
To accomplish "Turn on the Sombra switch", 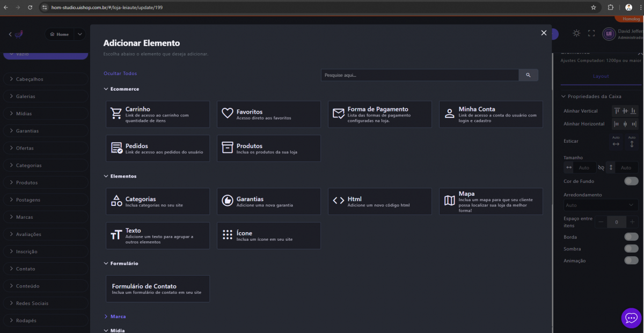I will 631,249.
